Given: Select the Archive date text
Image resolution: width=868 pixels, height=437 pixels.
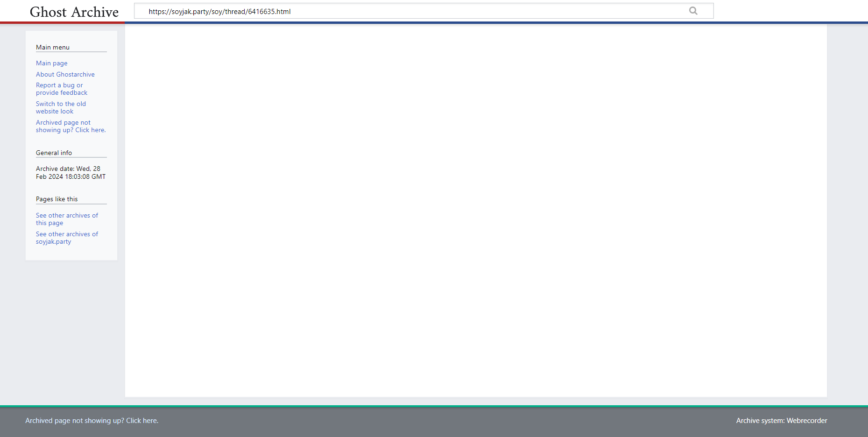Looking at the screenshot, I should 71,173.
